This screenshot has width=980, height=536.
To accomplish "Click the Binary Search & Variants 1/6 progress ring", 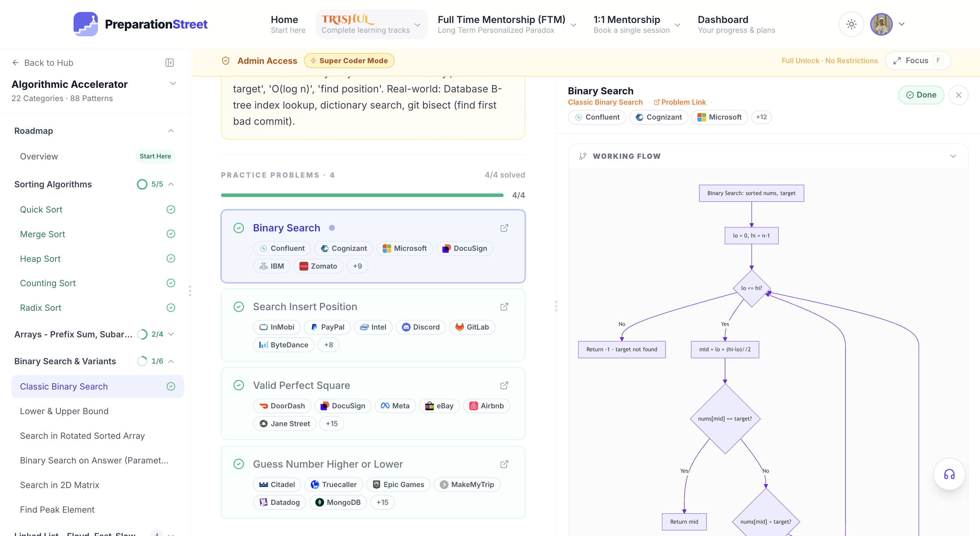I will pos(142,361).
